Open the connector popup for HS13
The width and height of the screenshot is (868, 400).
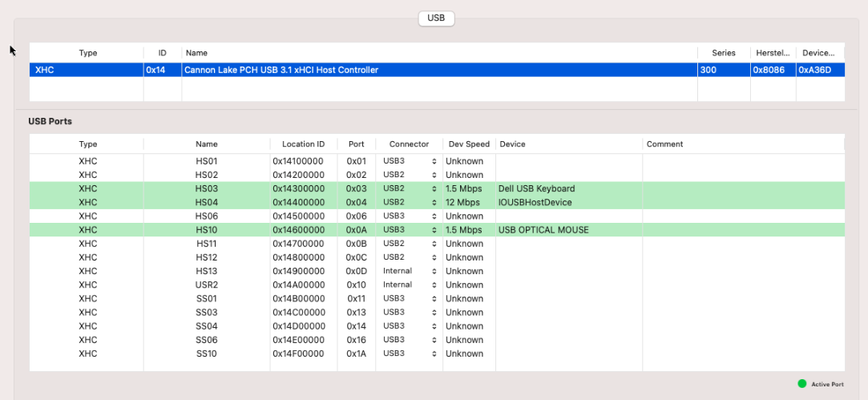(410, 271)
